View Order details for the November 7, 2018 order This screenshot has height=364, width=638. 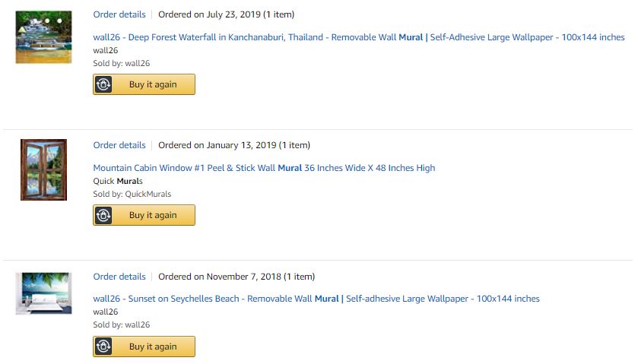tap(119, 277)
